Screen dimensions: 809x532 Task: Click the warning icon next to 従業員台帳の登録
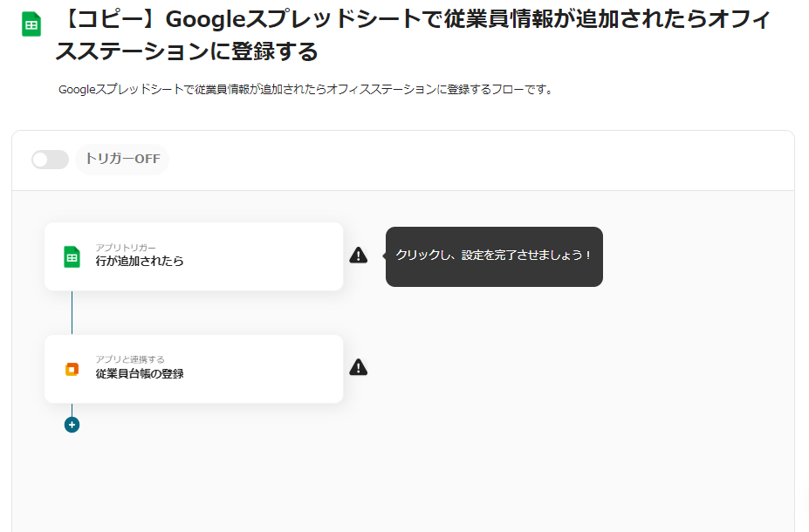coord(358,367)
